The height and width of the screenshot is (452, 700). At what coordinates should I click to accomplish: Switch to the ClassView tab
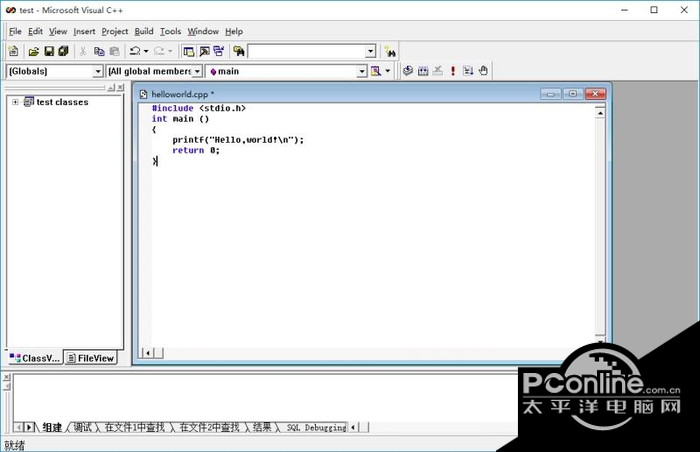click(34, 358)
